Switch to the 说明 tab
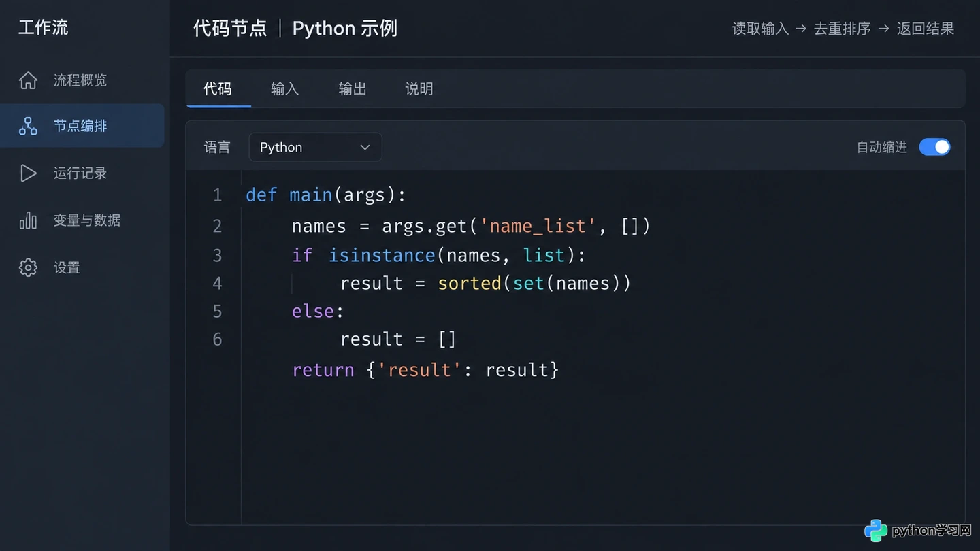The height and width of the screenshot is (551, 980). click(419, 88)
